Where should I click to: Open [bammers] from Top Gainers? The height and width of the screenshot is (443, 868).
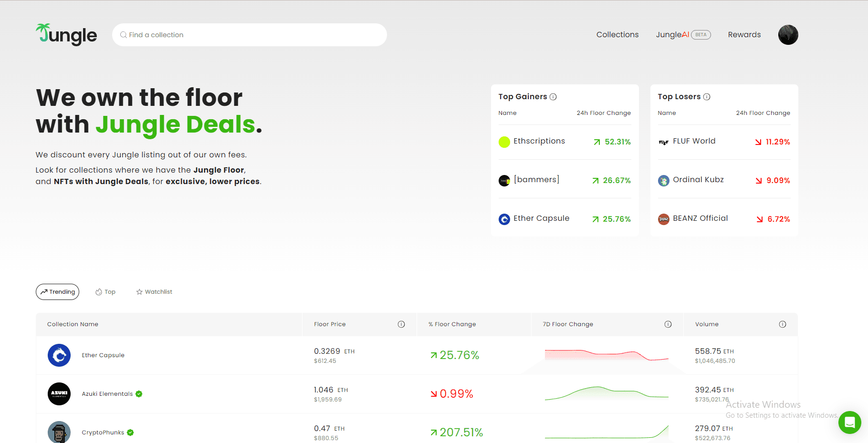click(536, 180)
